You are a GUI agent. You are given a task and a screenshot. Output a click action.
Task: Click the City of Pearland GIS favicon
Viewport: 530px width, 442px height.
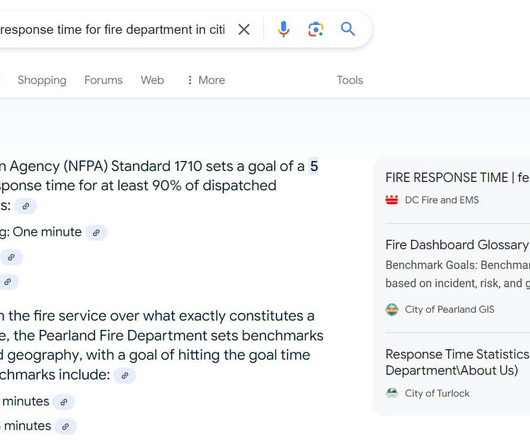pyautogui.click(x=392, y=309)
